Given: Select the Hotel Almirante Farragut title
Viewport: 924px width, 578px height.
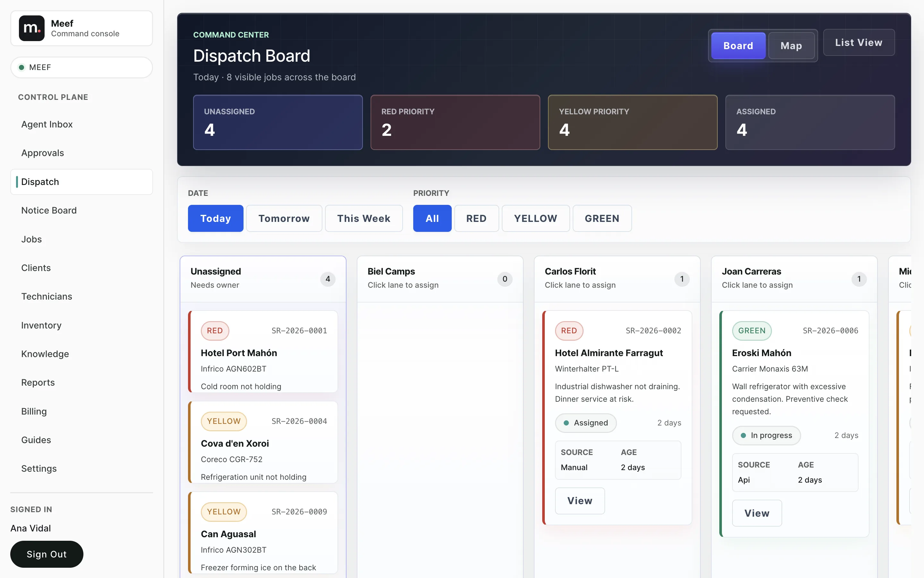Looking at the screenshot, I should click(x=609, y=353).
